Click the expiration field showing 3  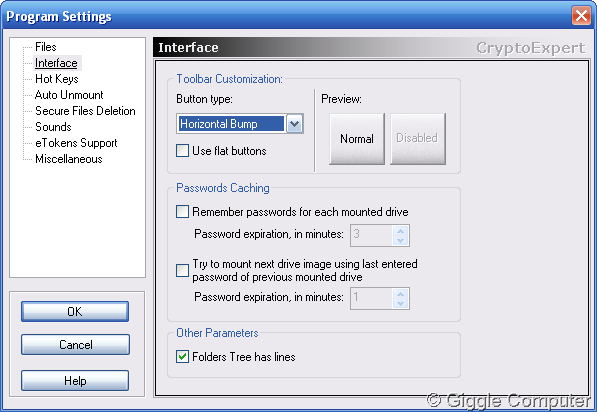coord(371,235)
